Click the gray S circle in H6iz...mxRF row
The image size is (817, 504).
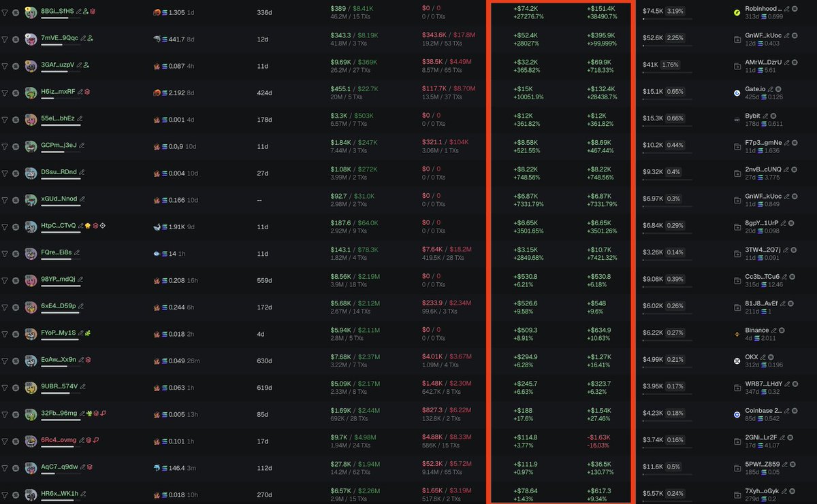click(x=16, y=93)
